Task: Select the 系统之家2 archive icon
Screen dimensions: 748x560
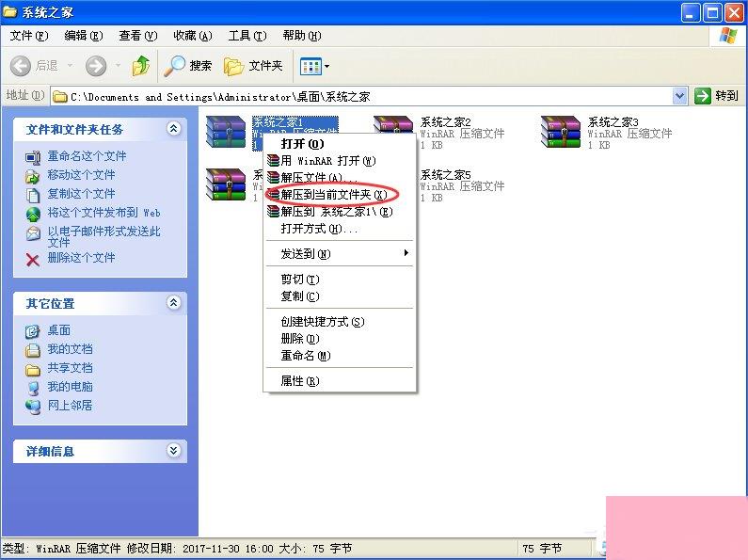Action: [x=393, y=125]
